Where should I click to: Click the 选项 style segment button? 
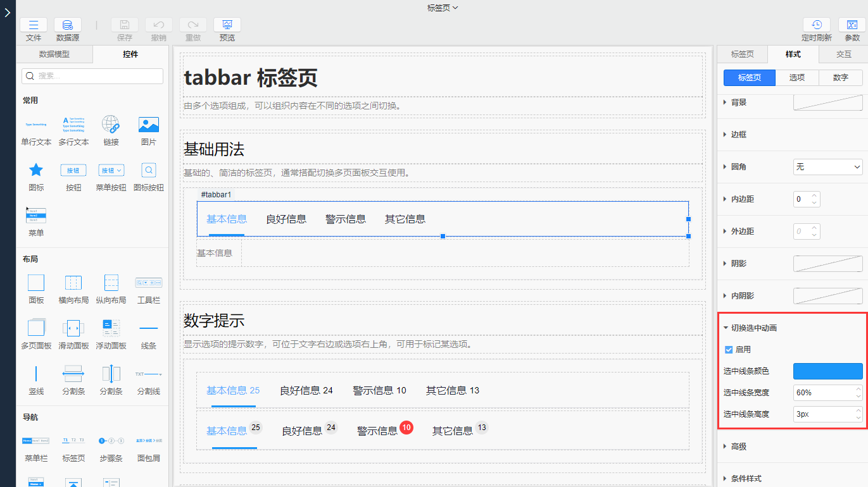[796, 78]
